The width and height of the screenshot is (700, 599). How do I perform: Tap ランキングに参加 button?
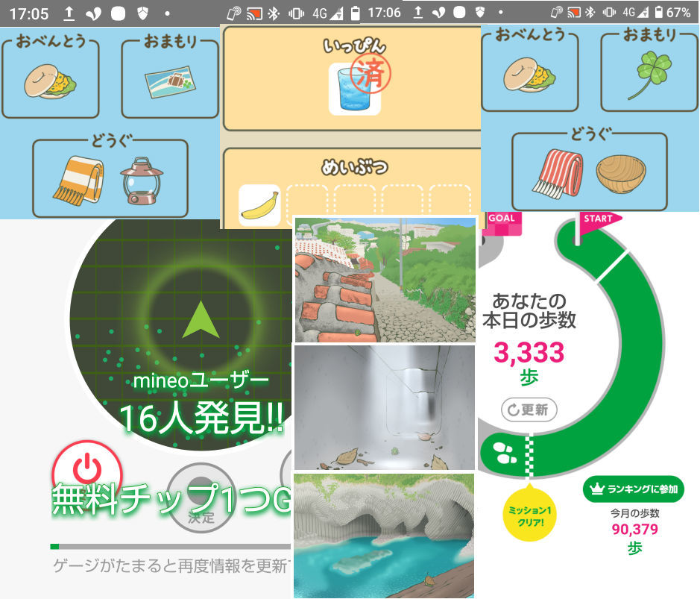coord(634,489)
